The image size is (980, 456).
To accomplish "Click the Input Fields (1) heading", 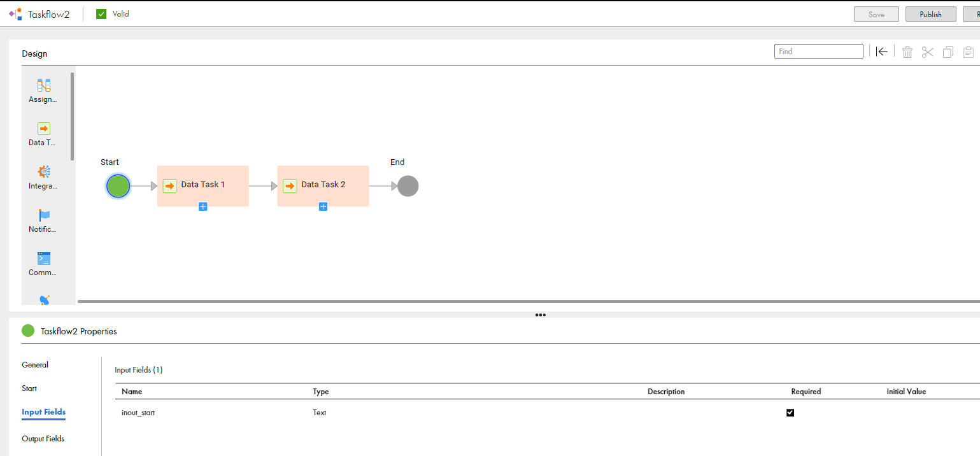I will tap(139, 370).
